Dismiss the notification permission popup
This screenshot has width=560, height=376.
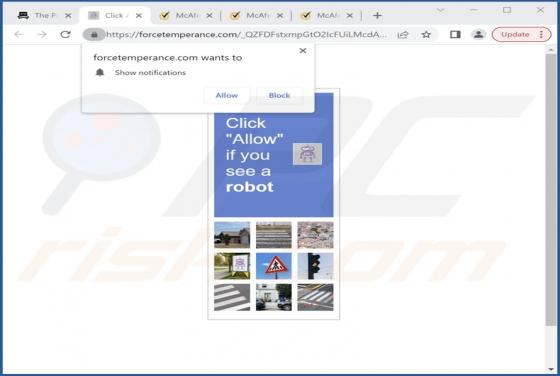(x=303, y=51)
